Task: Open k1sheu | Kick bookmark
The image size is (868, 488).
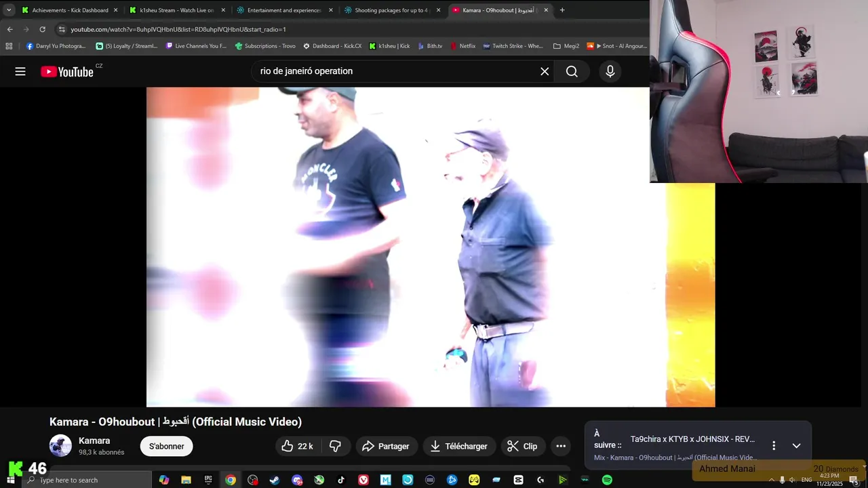Action: 390,46
